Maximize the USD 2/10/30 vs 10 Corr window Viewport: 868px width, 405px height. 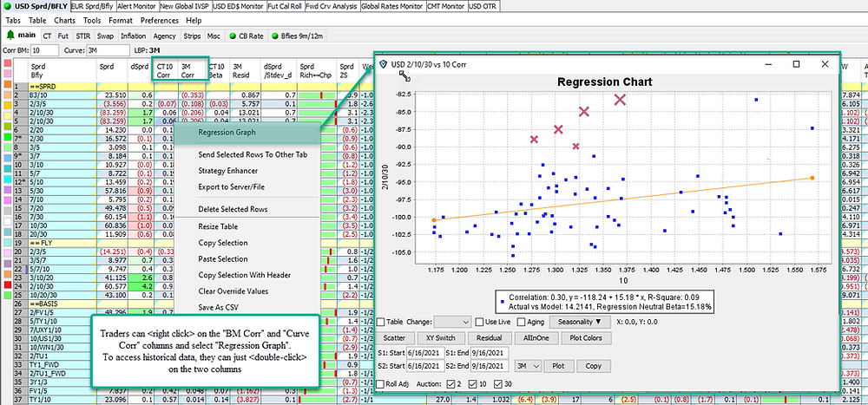(796, 64)
